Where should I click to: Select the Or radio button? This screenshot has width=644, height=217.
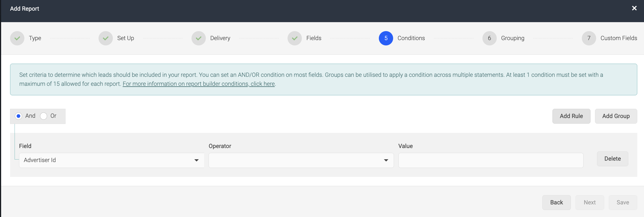point(43,116)
